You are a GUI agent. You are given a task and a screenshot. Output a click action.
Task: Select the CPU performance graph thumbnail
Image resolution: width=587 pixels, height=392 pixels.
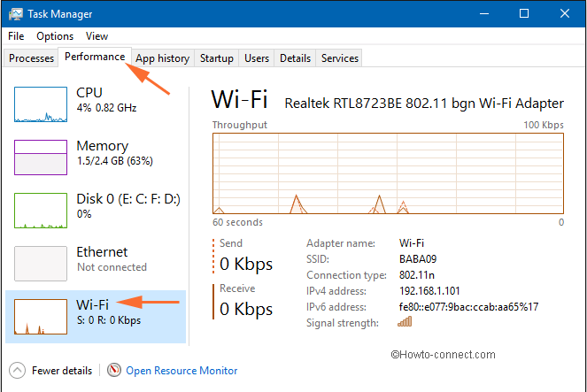[x=41, y=104]
